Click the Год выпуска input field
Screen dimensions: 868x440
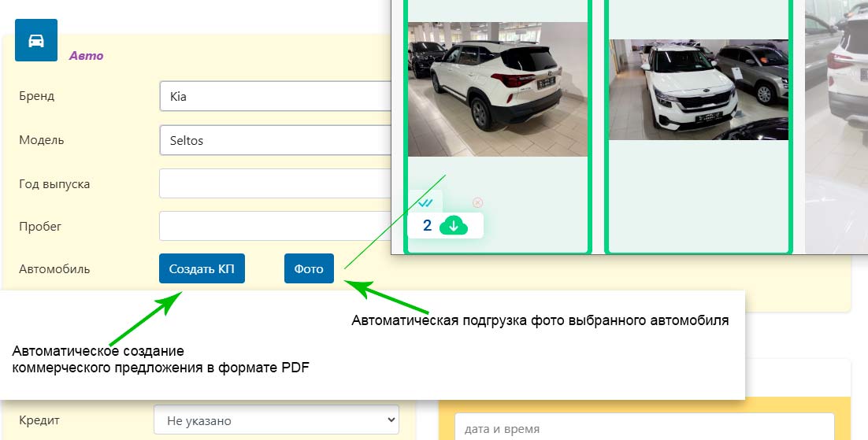[x=275, y=183]
